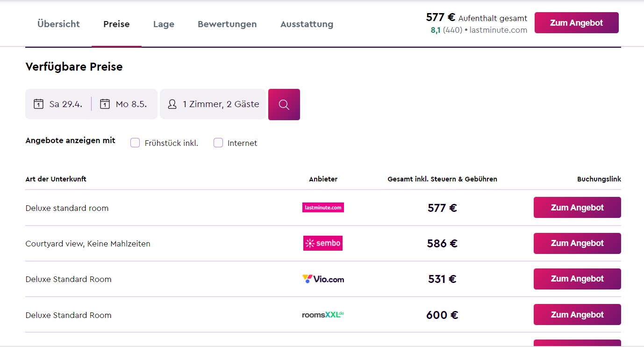Image resolution: width=644 pixels, height=347 pixels.
Task: Click the Buchungslink column header
Action: click(x=599, y=179)
